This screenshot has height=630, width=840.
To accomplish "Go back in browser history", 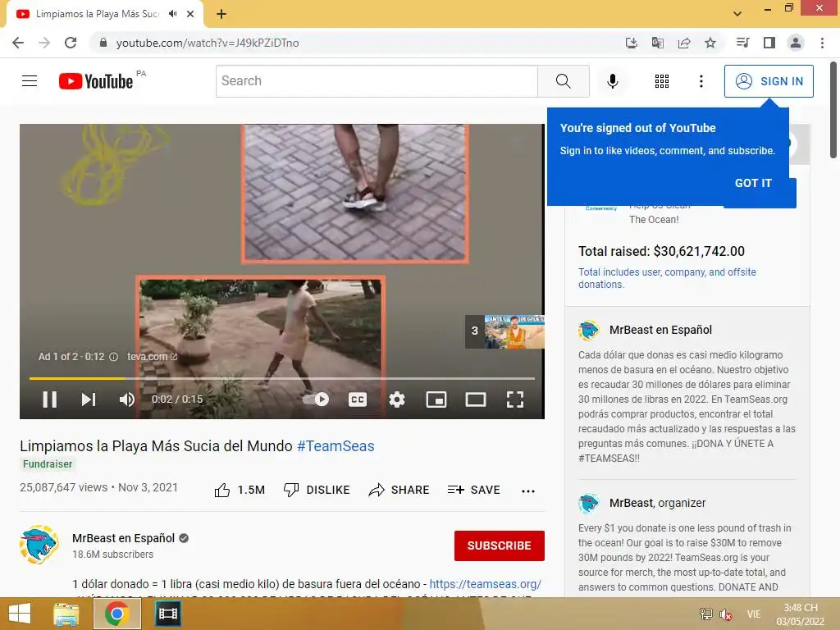I will tap(18, 43).
